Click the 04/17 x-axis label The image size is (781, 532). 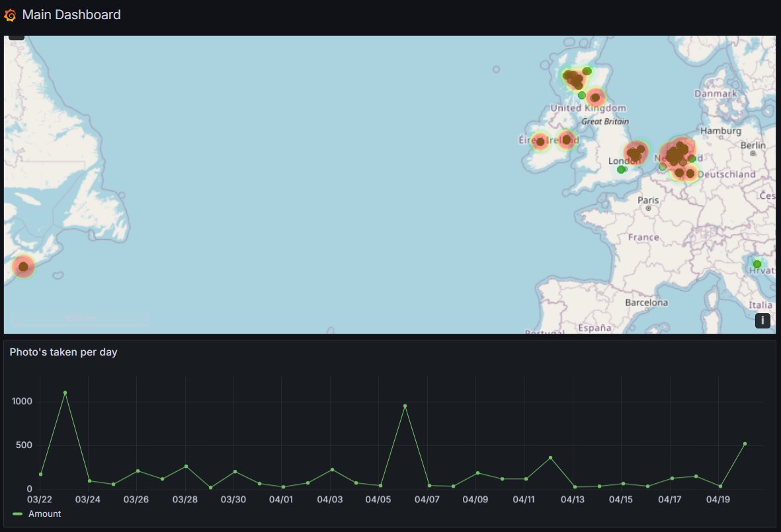[669, 499]
